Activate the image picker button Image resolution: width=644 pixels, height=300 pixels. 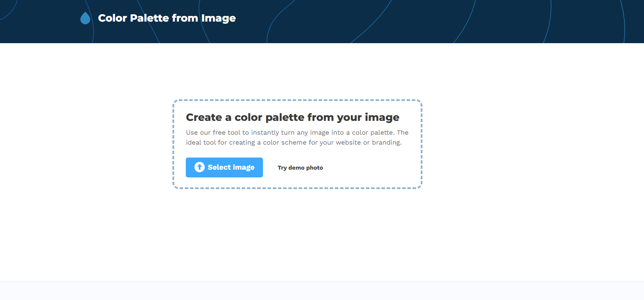(x=224, y=167)
